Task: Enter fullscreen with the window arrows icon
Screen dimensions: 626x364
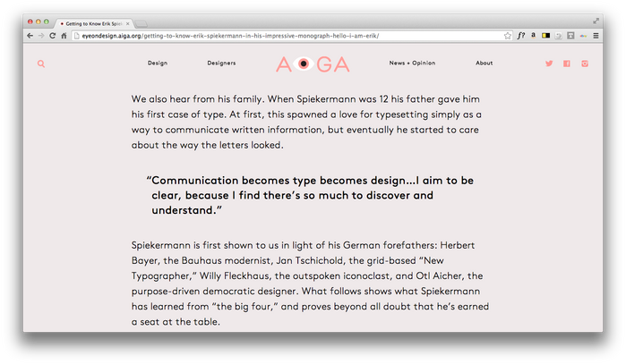Action: point(596,21)
